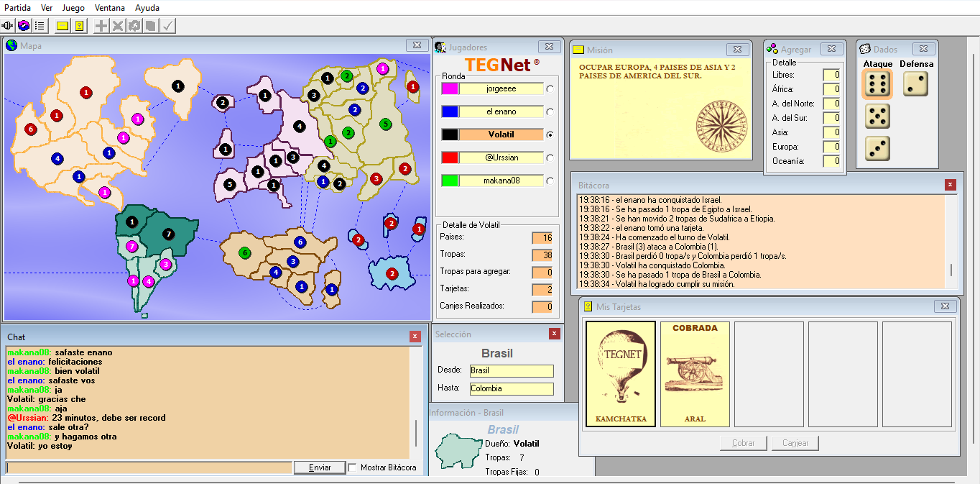Open the Ayuda menu
Screen dimensions: 980x484
click(x=147, y=8)
